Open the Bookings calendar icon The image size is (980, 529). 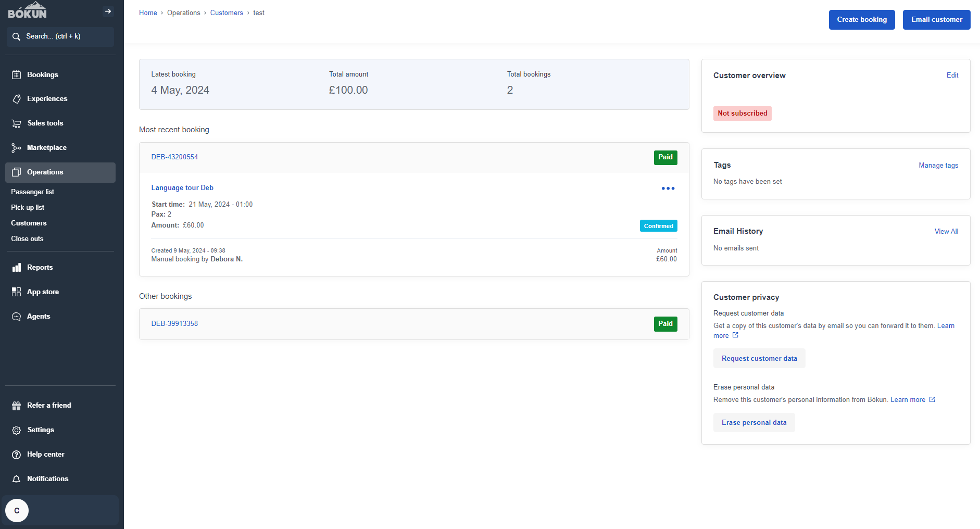pos(17,74)
